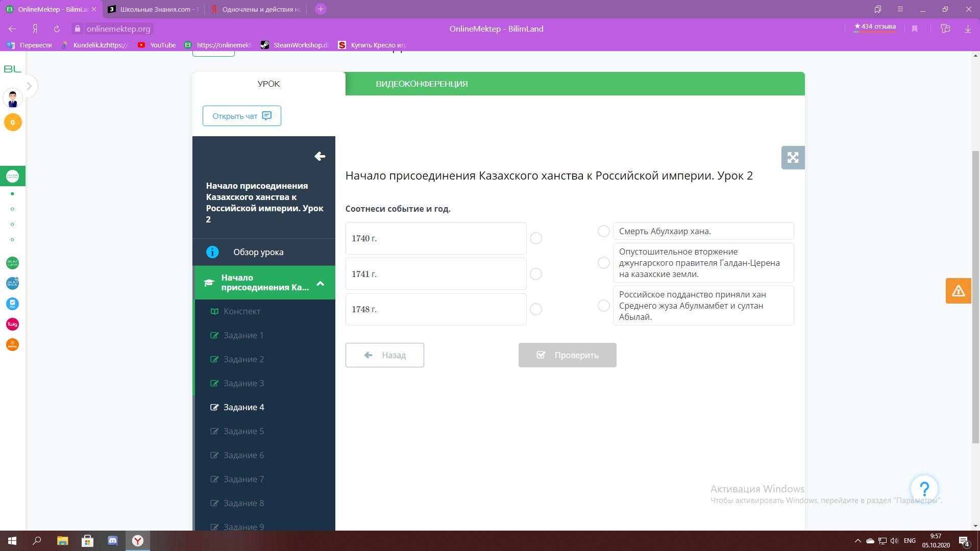Select the radio button next to 1740 г.

(535, 238)
